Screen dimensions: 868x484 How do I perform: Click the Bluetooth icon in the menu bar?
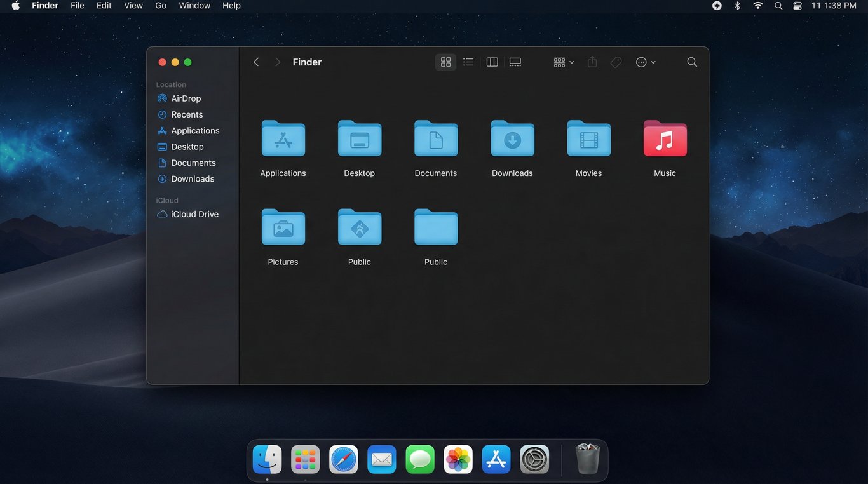click(737, 5)
